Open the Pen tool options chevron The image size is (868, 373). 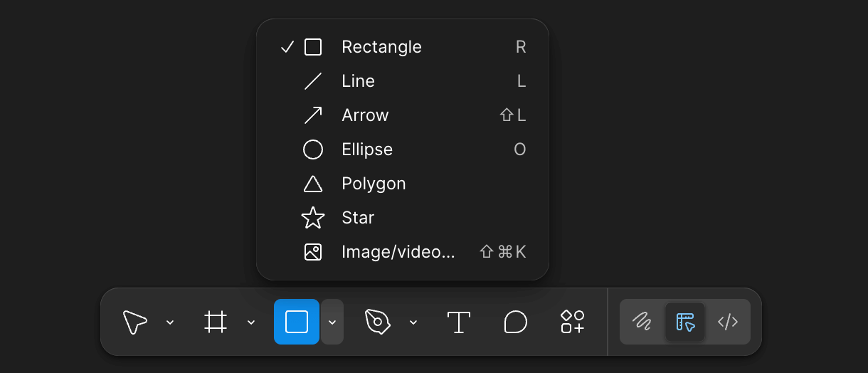point(413,322)
